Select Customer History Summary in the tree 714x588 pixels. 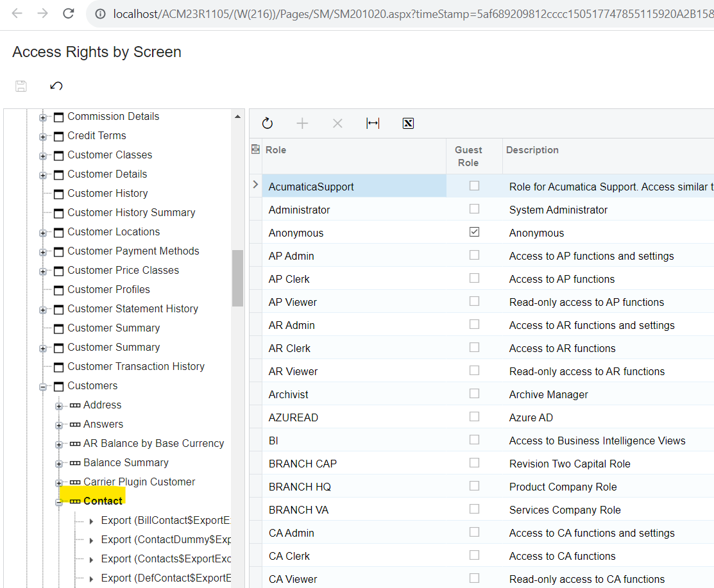131,212
